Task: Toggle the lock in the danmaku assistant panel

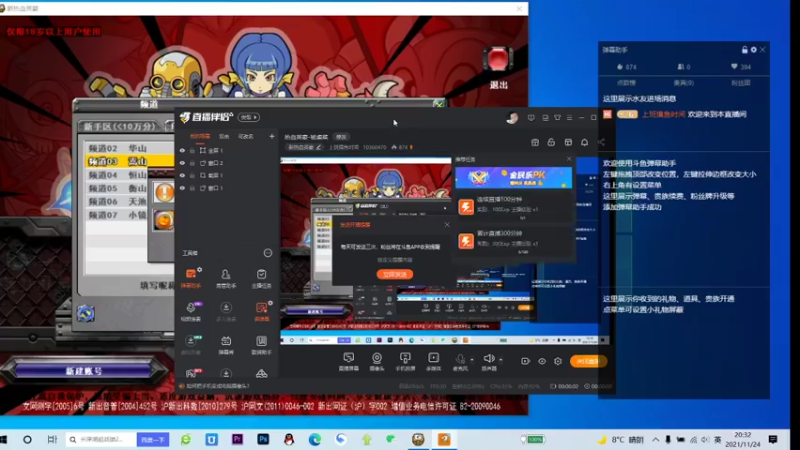Action: 745,49
